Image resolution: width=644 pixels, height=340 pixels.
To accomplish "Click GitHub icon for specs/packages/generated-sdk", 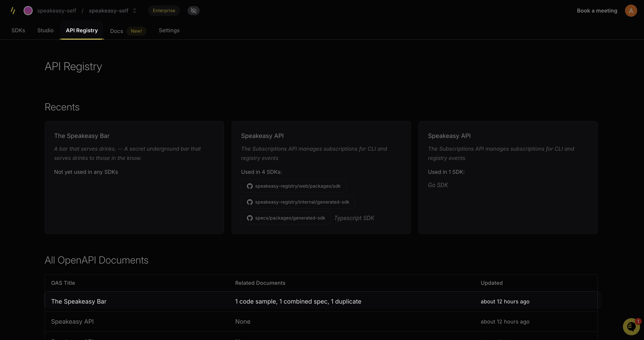I will pos(249,218).
